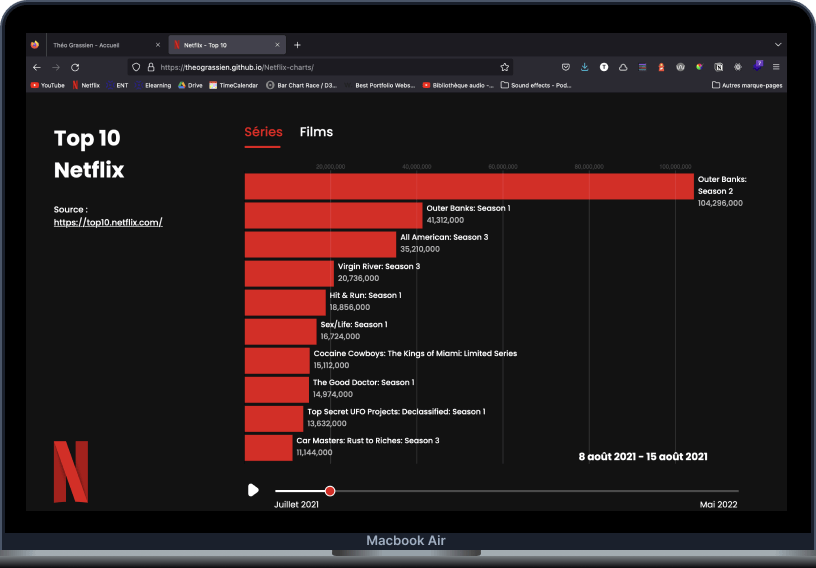The width and height of the screenshot is (816, 568).
Task: Click the padlock site security icon
Action: coord(151,67)
